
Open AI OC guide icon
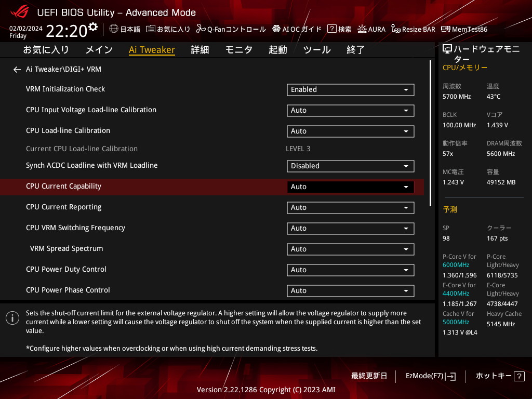[276, 29]
